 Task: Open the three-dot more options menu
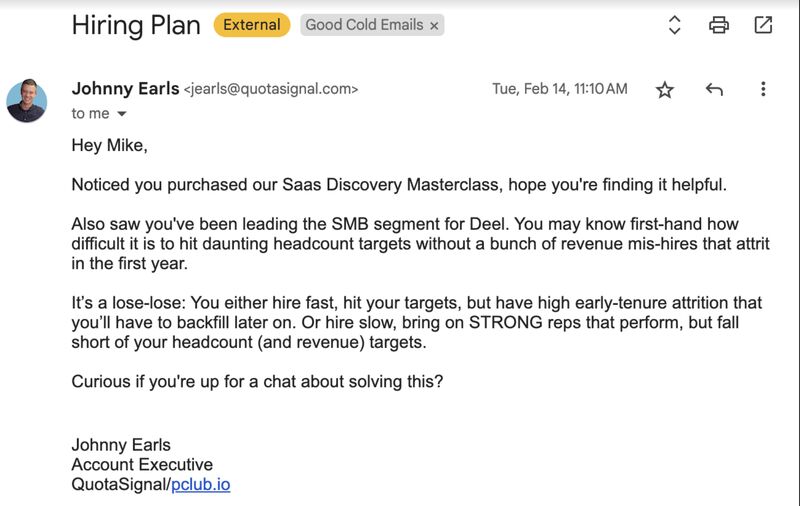coord(763,89)
